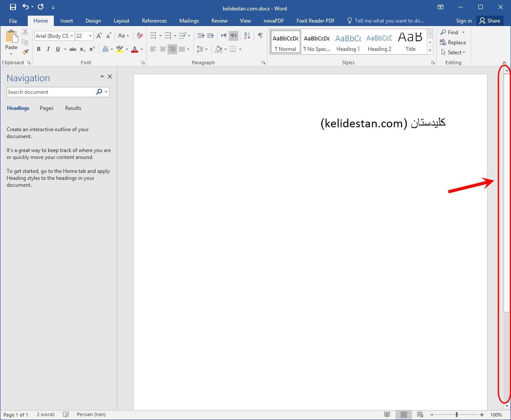This screenshot has width=511, height=420.
Task: Align the paragraph text to the left
Action: [153, 49]
